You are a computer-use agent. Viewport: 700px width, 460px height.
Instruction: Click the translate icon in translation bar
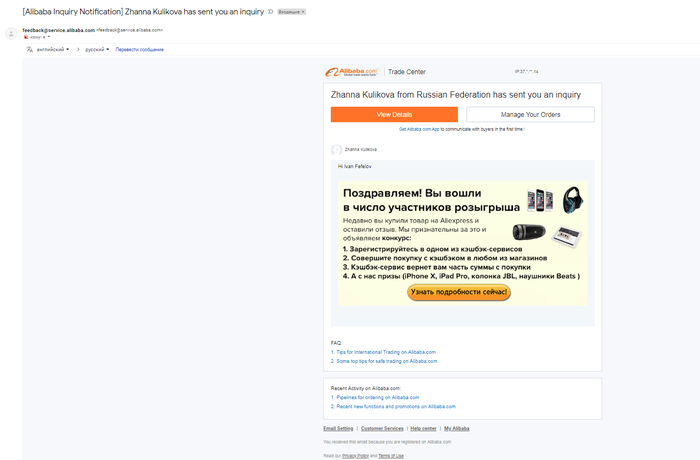[x=29, y=50]
